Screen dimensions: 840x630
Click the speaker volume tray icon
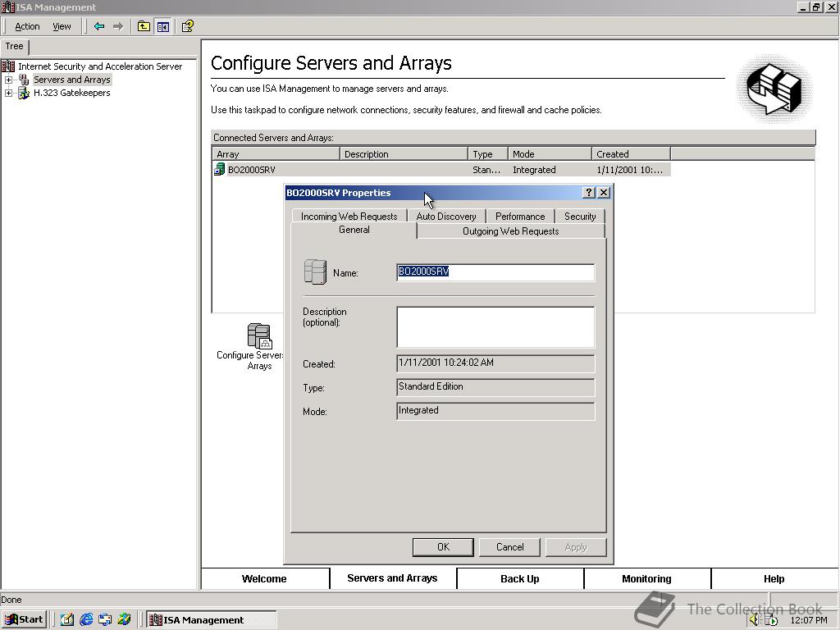click(x=755, y=620)
